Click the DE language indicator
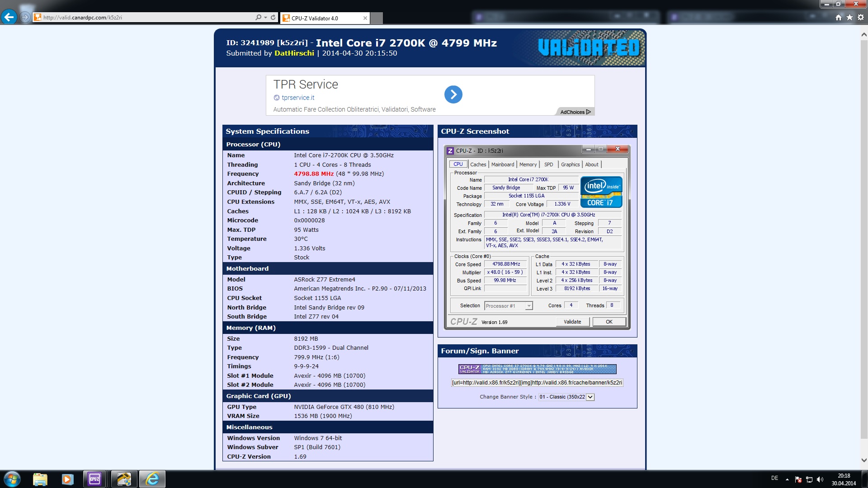Viewport: 868px width, 488px height. click(774, 478)
